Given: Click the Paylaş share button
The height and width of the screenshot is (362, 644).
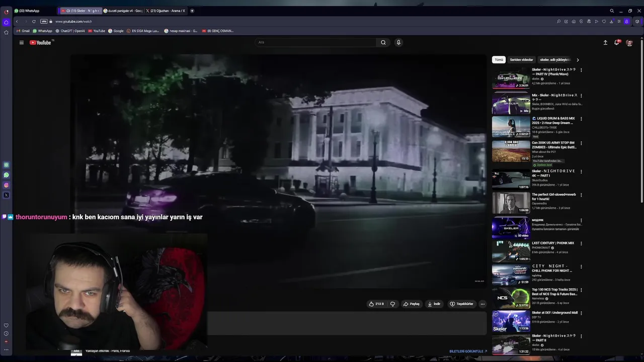Looking at the screenshot, I should pyautogui.click(x=411, y=304).
